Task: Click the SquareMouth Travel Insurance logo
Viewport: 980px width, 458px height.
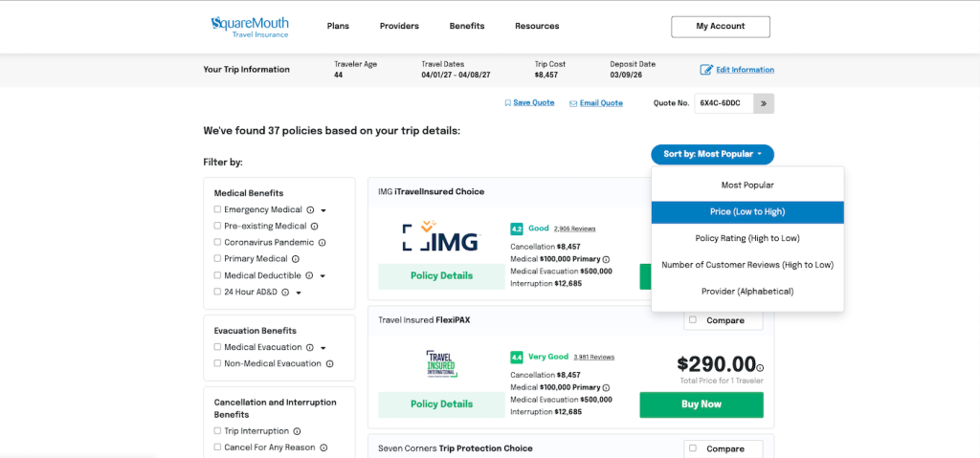Action: coord(250,27)
